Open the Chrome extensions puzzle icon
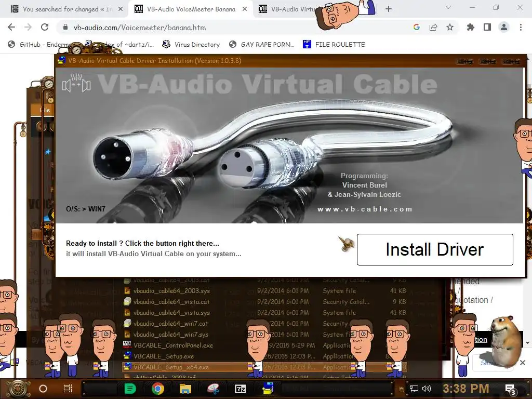Viewport: 532px width, 399px height. point(470,27)
